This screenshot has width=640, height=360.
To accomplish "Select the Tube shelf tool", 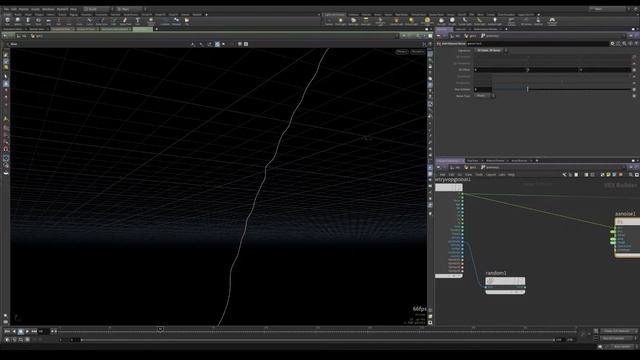I will tap(28, 21).
